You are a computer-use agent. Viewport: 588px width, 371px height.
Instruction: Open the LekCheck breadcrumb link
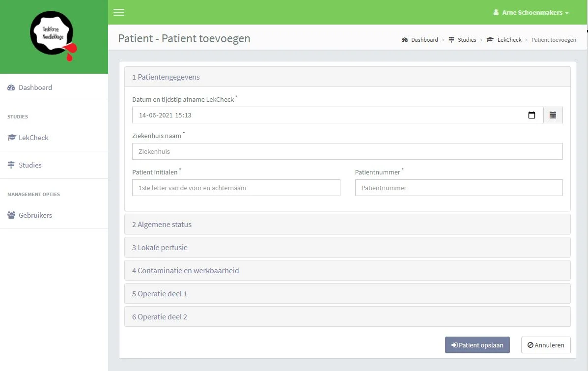point(509,40)
